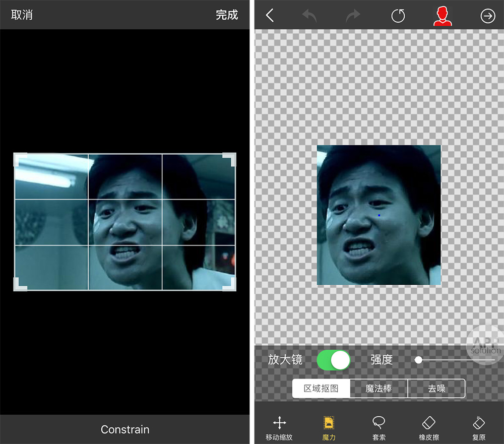Open the 去噪 denoise tab
The height and width of the screenshot is (444, 504).
[x=436, y=389]
